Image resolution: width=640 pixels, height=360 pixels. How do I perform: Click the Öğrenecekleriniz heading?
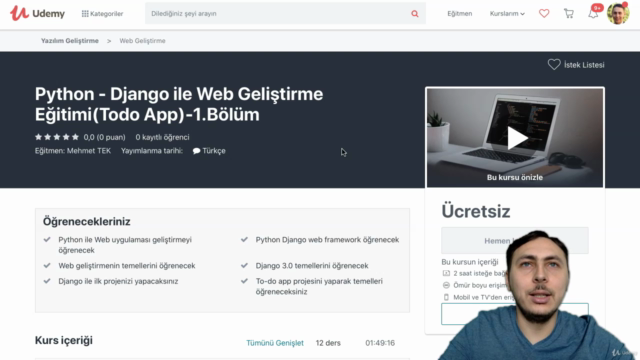click(x=87, y=222)
